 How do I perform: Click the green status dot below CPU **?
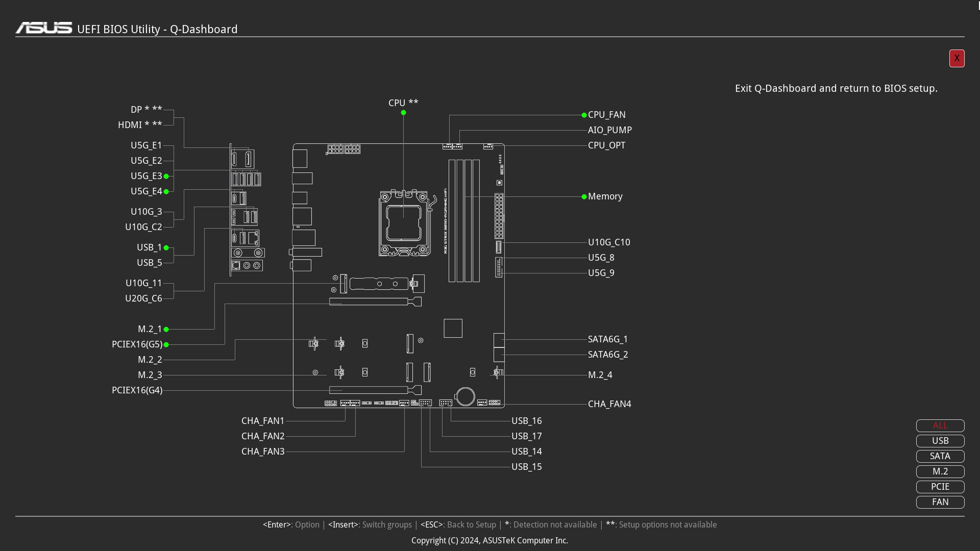pyautogui.click(x=403, y=113)
